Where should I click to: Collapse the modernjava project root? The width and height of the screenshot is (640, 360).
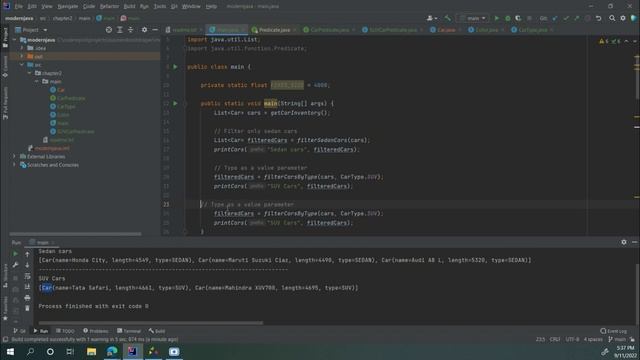[x=15, y=40]
